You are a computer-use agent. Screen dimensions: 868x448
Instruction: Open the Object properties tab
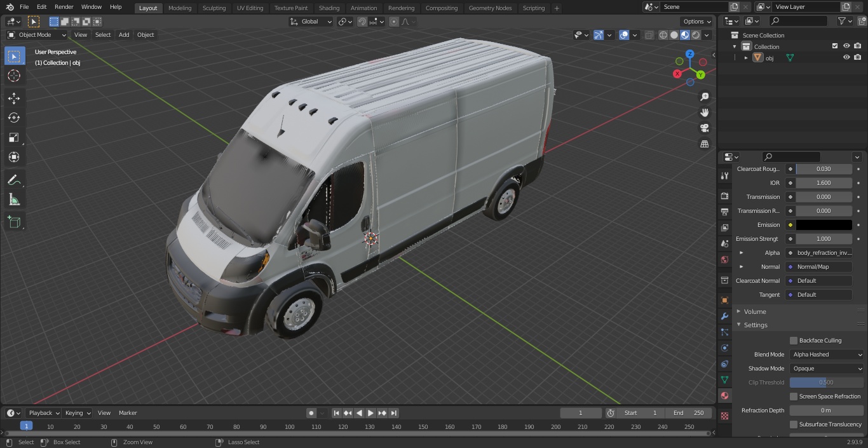click(724, 300)
